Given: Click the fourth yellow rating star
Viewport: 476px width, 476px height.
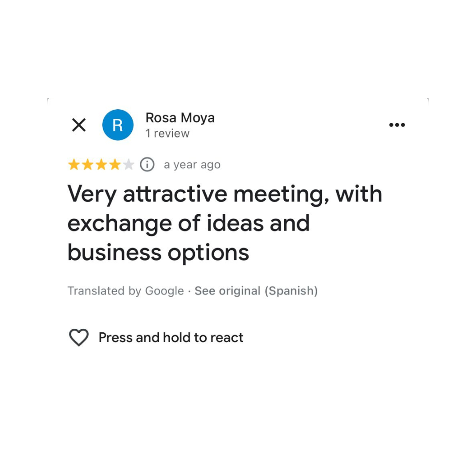Looking at the screenshot, I should [x=115, y=165].
